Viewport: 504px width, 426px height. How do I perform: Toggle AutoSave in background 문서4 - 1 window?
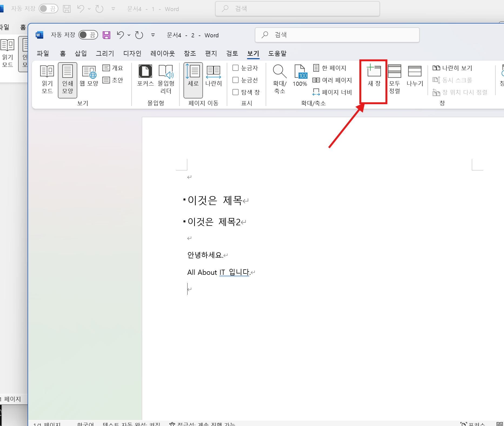point(48,9)
